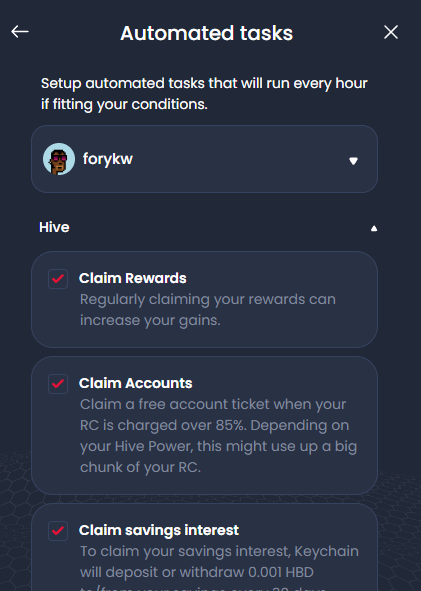Image resolution: width=421 pixels, height=591 pixels.
Task: Click the Claim savings interest title
Action: (159, 530)
